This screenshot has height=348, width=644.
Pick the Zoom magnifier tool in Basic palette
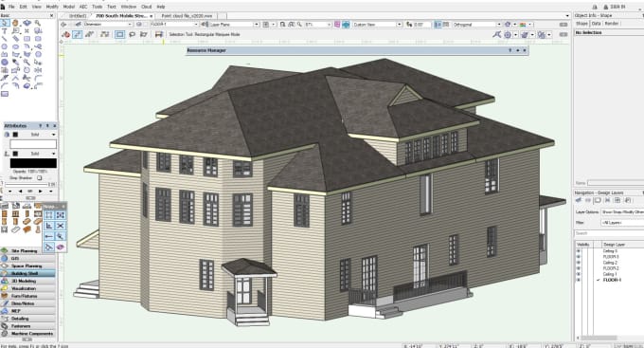click(38, 23)
